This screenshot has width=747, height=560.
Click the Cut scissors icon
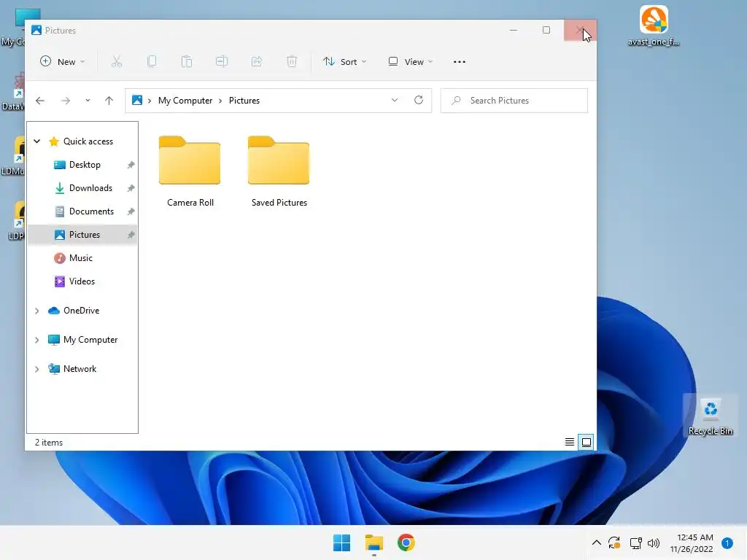pyautogui.click(x=117, y=61)
